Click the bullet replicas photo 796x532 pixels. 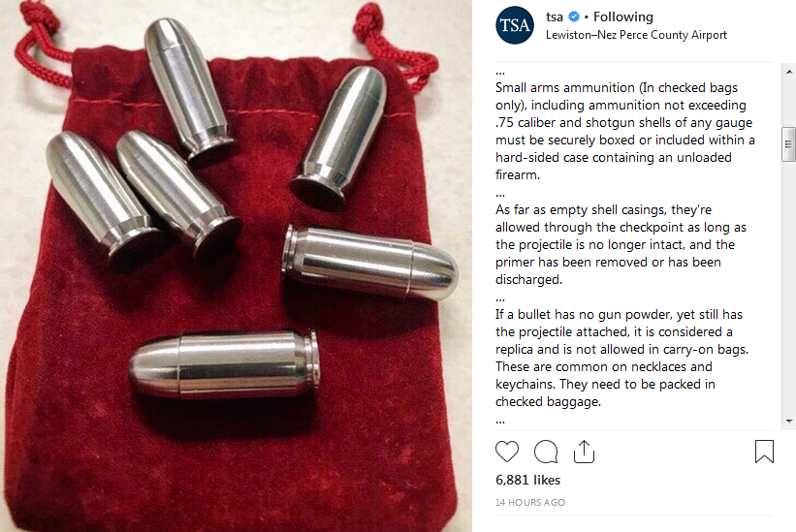coord(236,266)
